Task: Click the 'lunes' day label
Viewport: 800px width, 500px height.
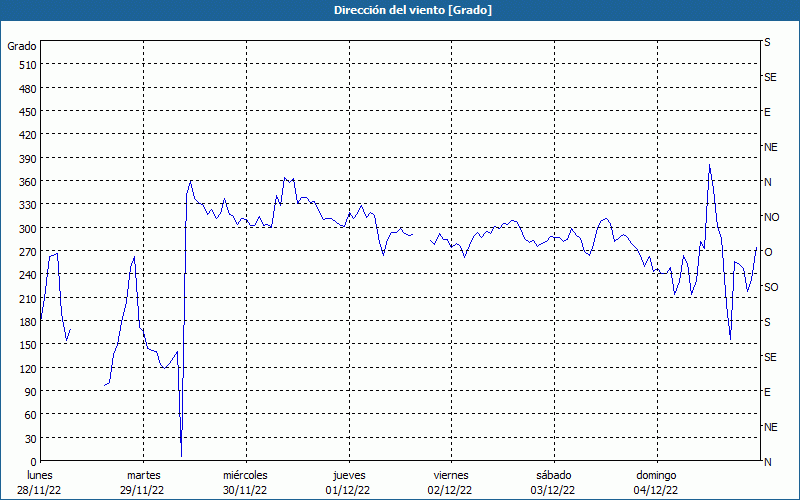Action: (39, 476)
